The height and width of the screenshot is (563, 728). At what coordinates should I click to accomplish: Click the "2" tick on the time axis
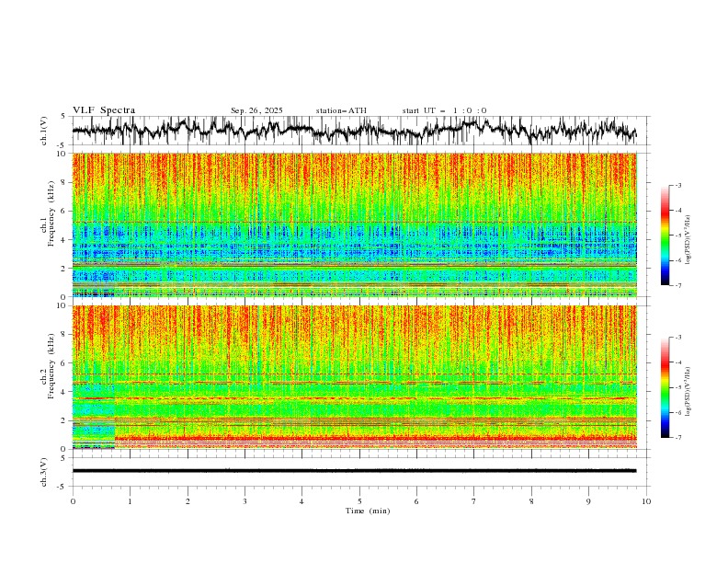point(188,501)
